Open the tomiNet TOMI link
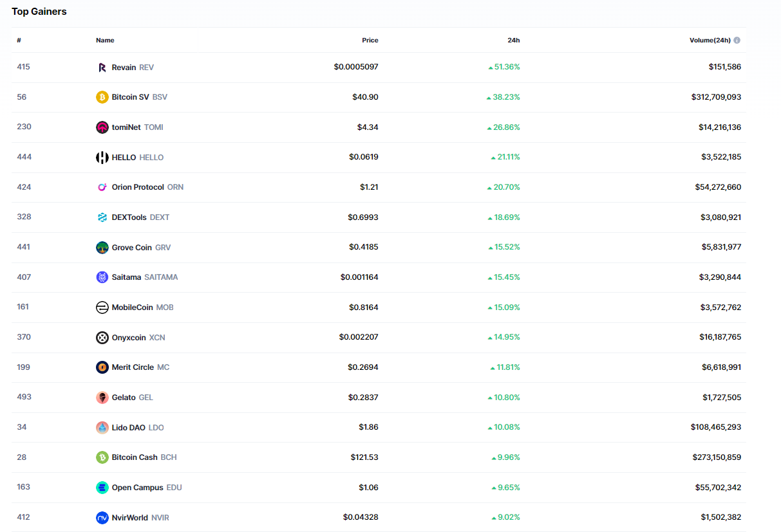Viewport: 781px width, 532px height. point(129,127)
